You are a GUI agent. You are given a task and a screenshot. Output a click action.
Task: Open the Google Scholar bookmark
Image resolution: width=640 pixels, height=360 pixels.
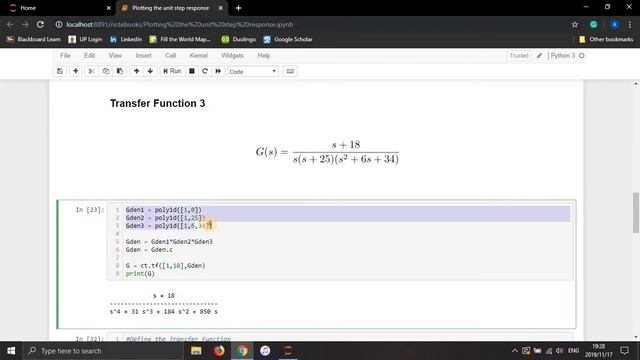click(288, 39)
